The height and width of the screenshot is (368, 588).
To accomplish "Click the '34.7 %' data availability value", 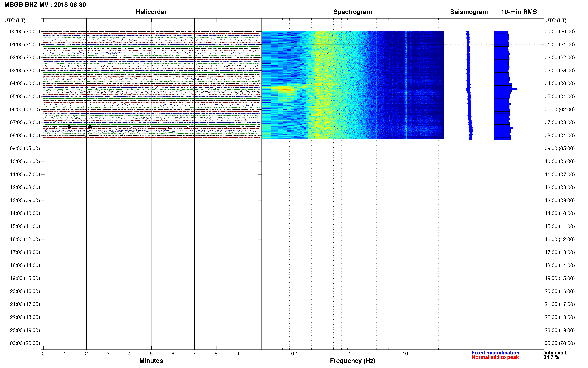I will point(552,357).
